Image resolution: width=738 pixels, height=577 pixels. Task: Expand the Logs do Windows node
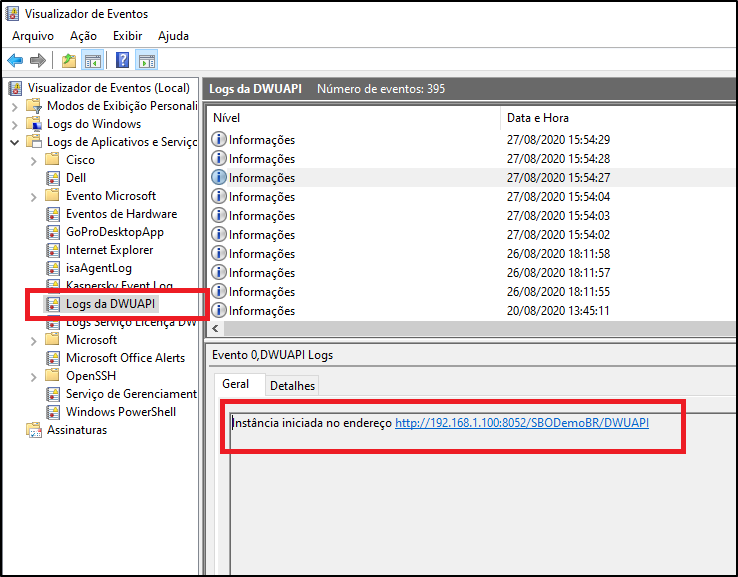pos(14,124)
